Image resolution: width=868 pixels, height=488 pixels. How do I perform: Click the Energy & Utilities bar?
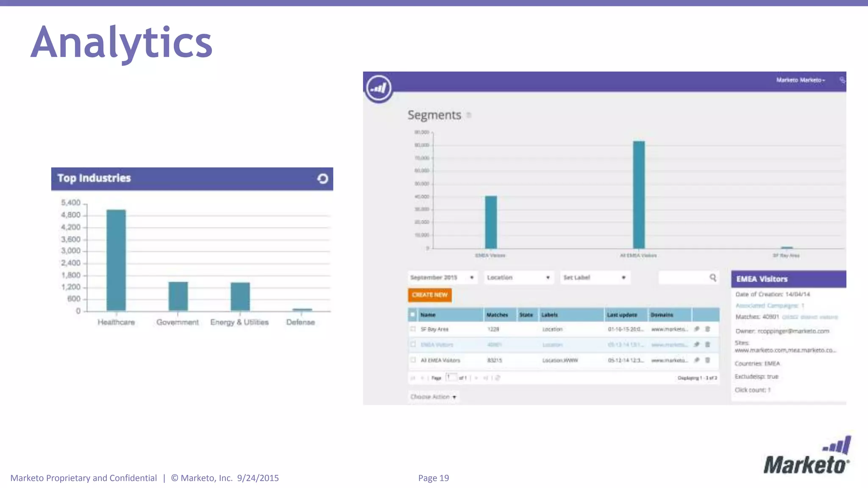(x=240, y=297)
